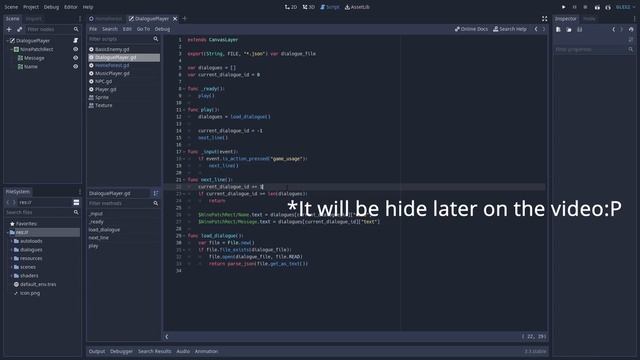Focus the Filter methods field
The image size is (640, 360).
point(123,203)
